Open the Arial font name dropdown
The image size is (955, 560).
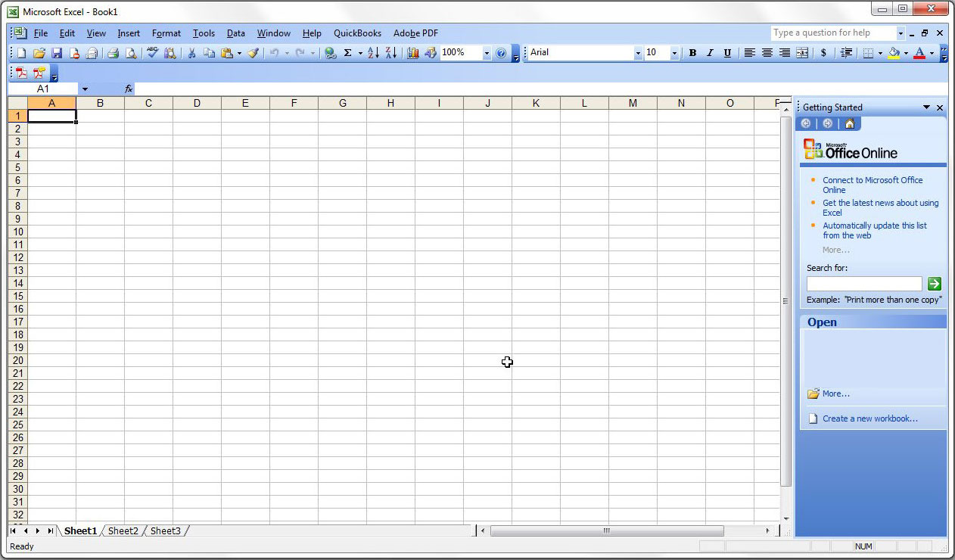coord(638,53)
